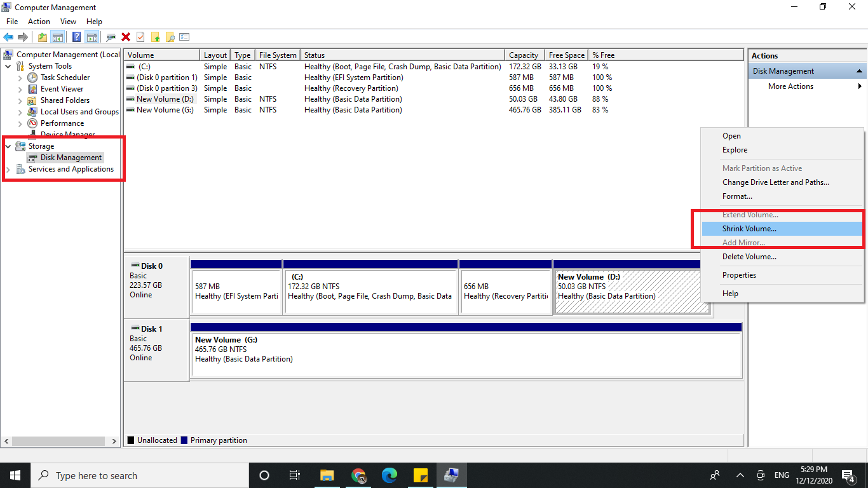Screen dimensions: 868x488
Task: Click the People icon in system tray
Action: (715, 475)
